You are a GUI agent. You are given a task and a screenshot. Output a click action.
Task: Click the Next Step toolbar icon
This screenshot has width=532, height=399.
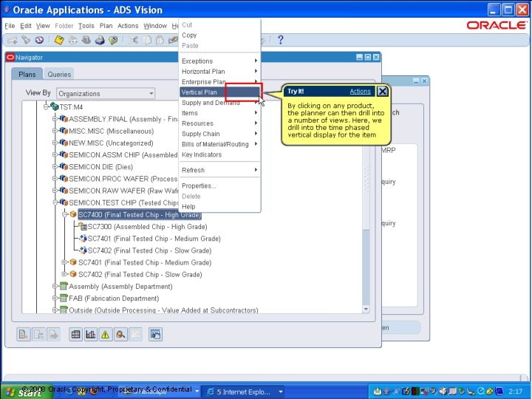tap(72, 40)
